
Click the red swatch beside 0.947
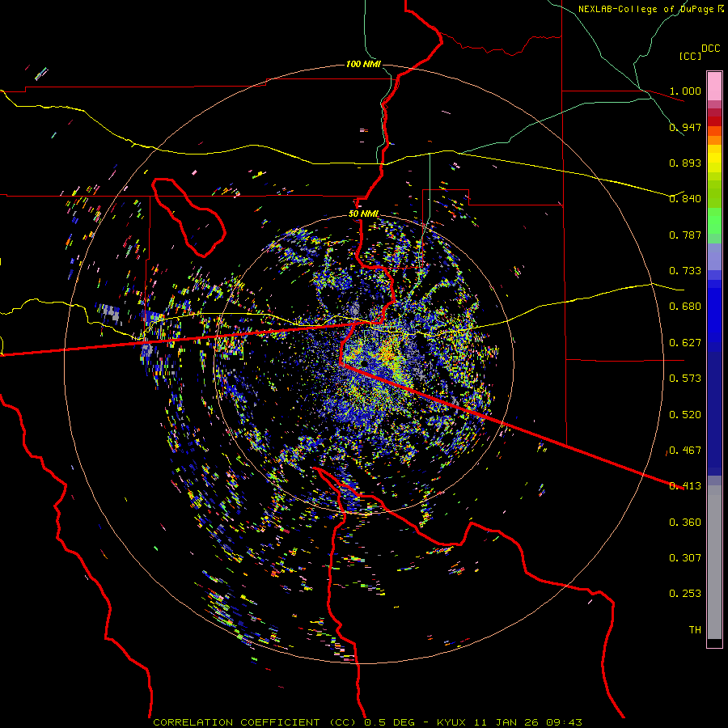tap(714, 121)
